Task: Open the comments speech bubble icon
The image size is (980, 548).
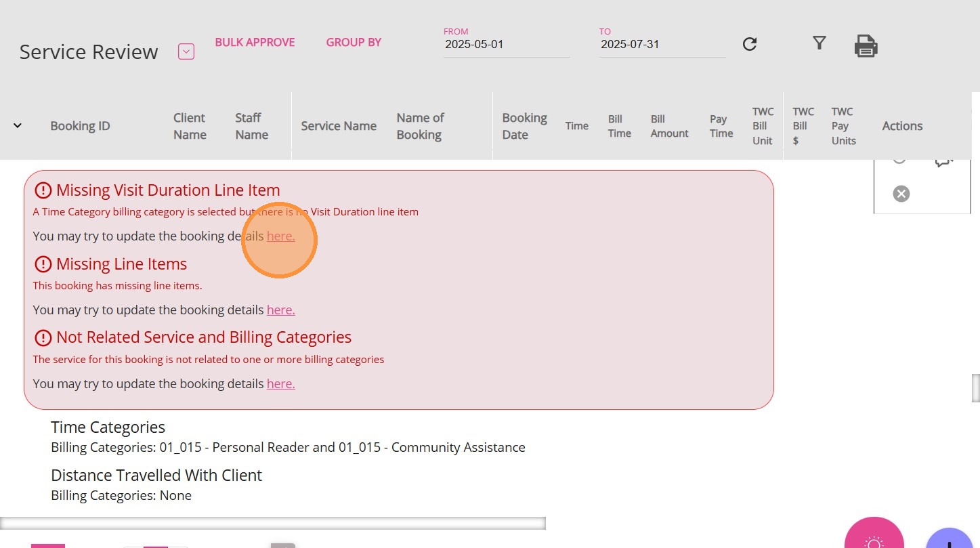Action: click(x=943, y=161)
